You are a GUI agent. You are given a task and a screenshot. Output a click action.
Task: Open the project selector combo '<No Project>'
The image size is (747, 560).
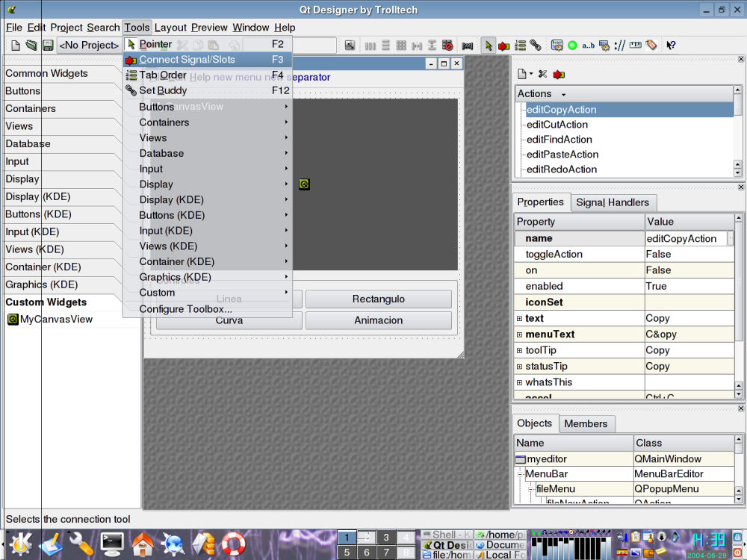point(89,46)
